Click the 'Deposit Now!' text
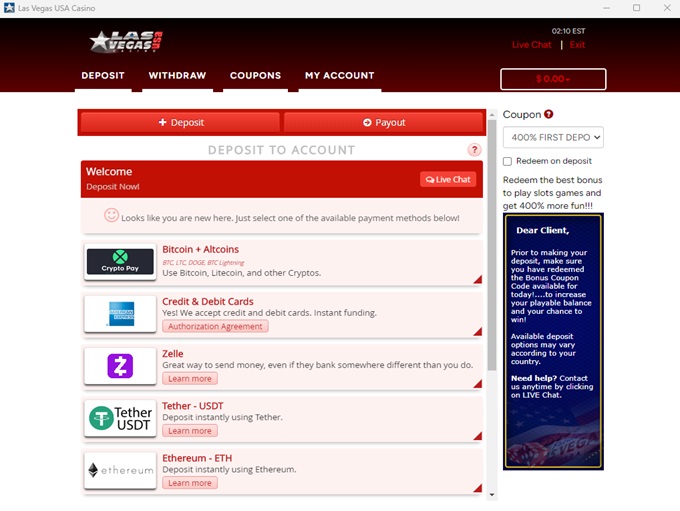680x511 pixels. [x=113, y=187]
